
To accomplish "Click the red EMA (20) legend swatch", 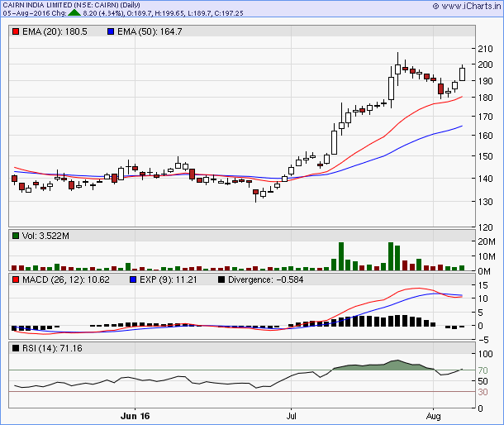I will pyautogui.click(x=16, y=31).
